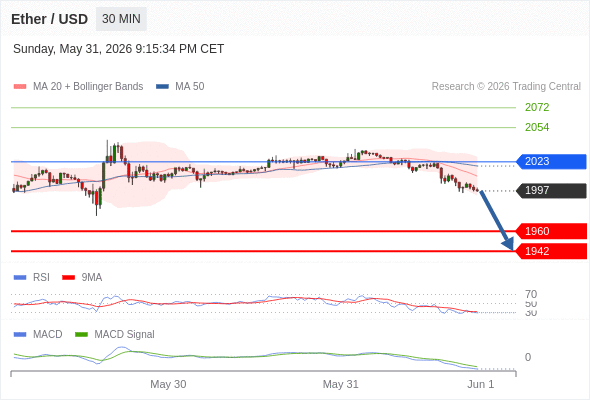Click the 2072 resistance level label
This screenshot has width=590, height=400.
point(537,107)
